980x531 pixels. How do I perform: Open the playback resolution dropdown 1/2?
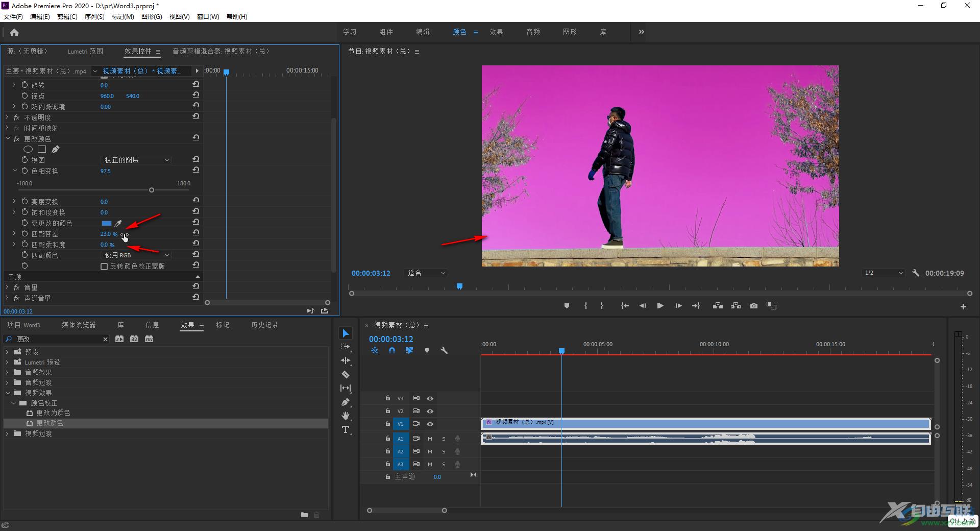(x=884, y=273)
